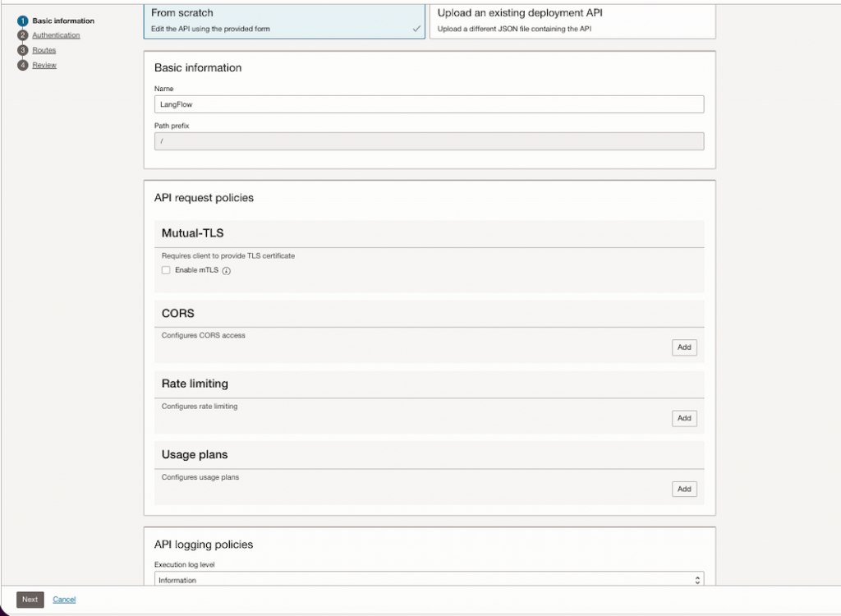
Task: Click the step 1 circle icon
Action: (x=23, y=21)
